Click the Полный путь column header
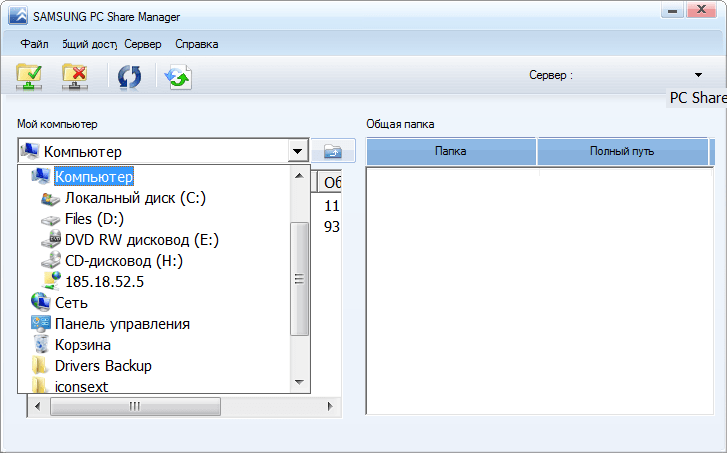This screenshot has height=453, width=727. [622, 151]
